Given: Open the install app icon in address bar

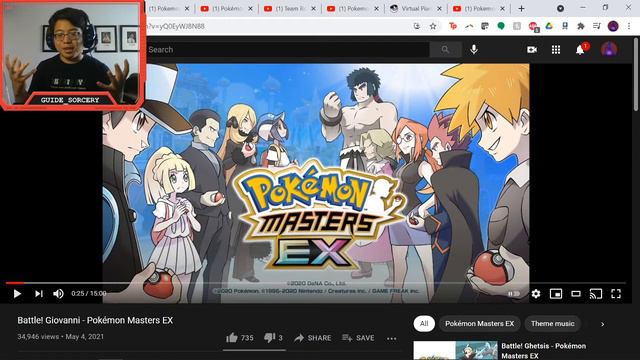Looking at the screenshot, I should coord(417,26).
